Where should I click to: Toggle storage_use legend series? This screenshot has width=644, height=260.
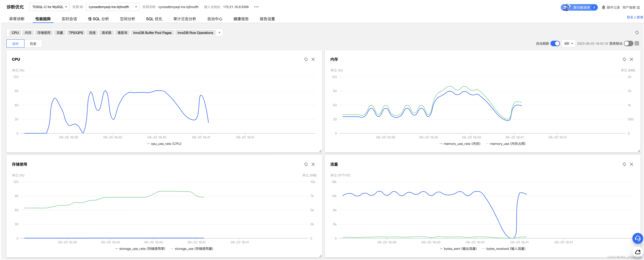pyautogui.click(x=192, y=249)
